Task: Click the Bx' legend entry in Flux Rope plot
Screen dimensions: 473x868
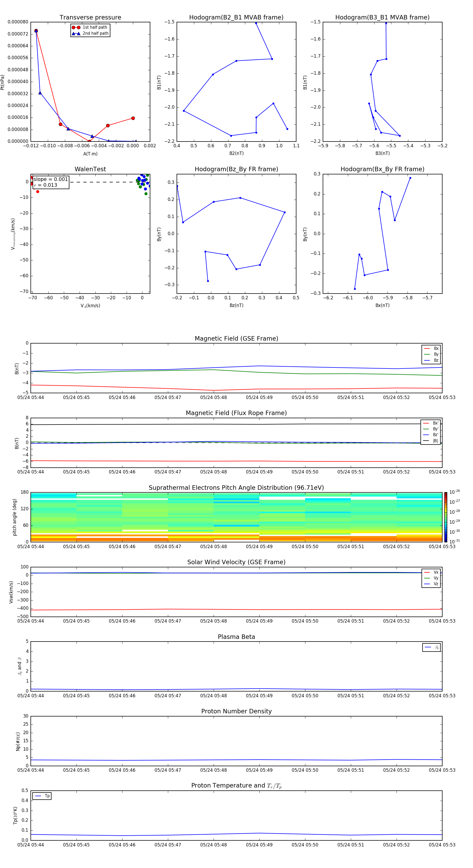Action: click(431, 423)
